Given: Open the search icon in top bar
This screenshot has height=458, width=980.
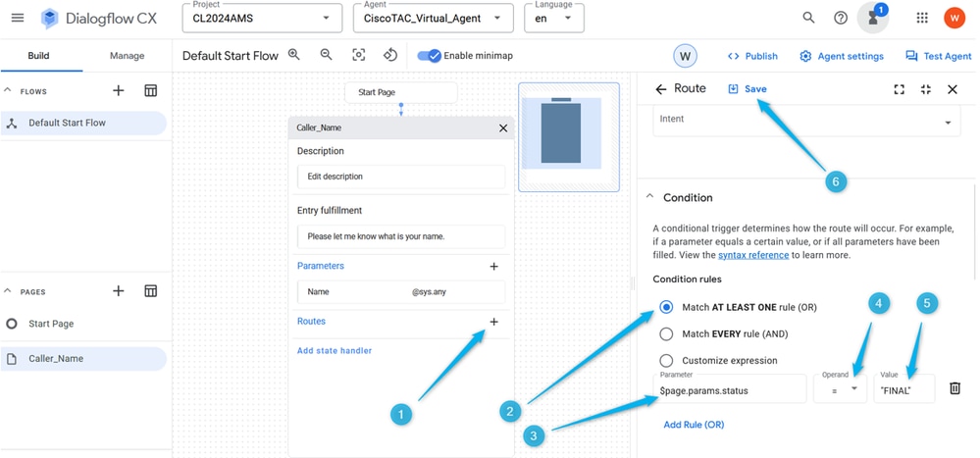Looking at the screenshot, I should tap(808, 18).
